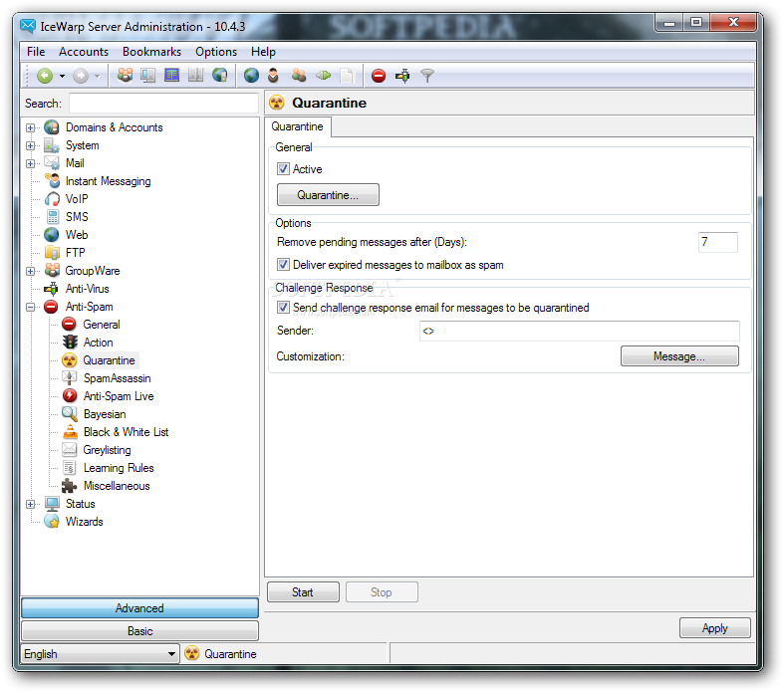Open General under Anti-Spam

tap(102, 325)
